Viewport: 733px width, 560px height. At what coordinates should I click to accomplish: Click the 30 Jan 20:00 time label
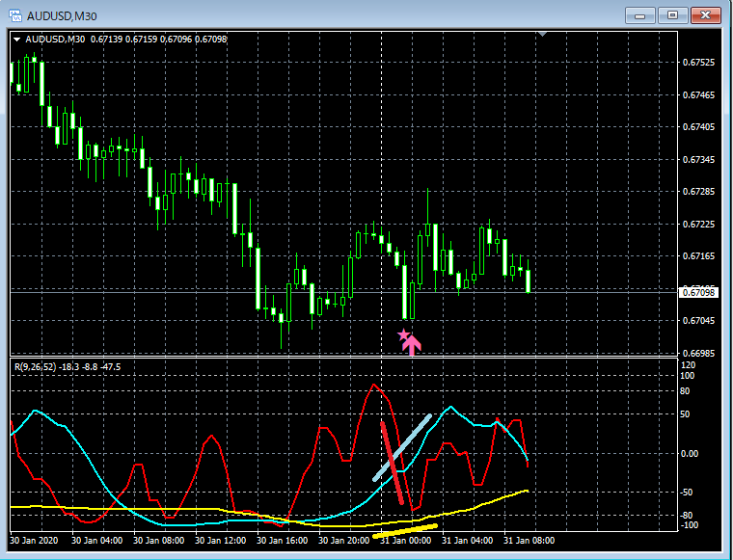pyautogui.click(x=343, y=541)
